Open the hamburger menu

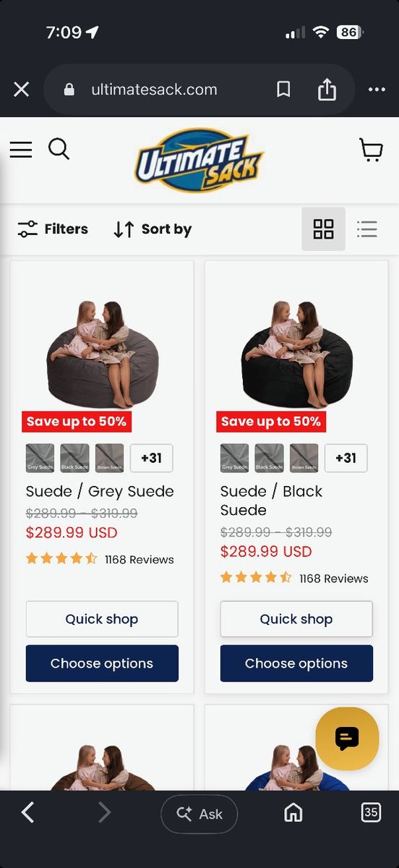point(20,150)
